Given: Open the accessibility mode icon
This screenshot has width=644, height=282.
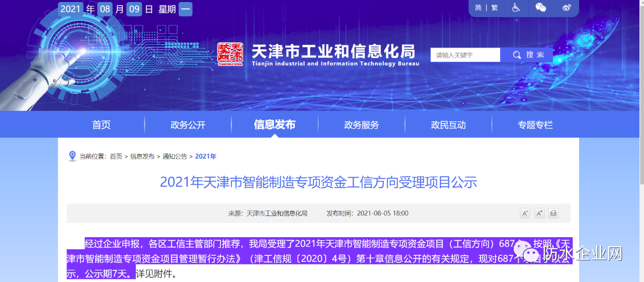Looking at the screenshot, I should click(x=516, y=8).
